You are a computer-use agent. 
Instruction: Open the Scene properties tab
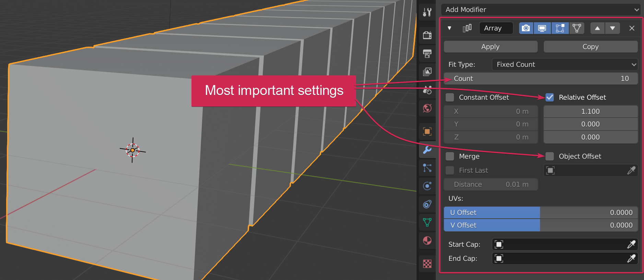[427, 90]
